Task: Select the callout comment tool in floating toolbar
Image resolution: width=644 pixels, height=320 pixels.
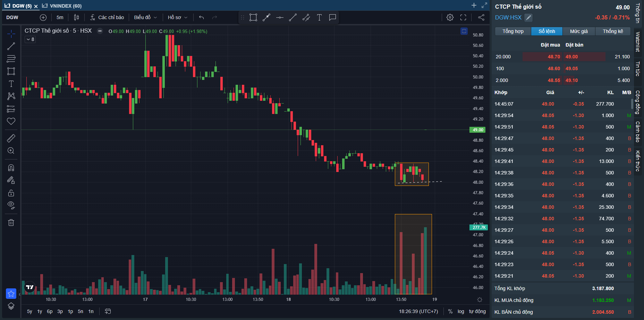Action: (x=332, y=17)
